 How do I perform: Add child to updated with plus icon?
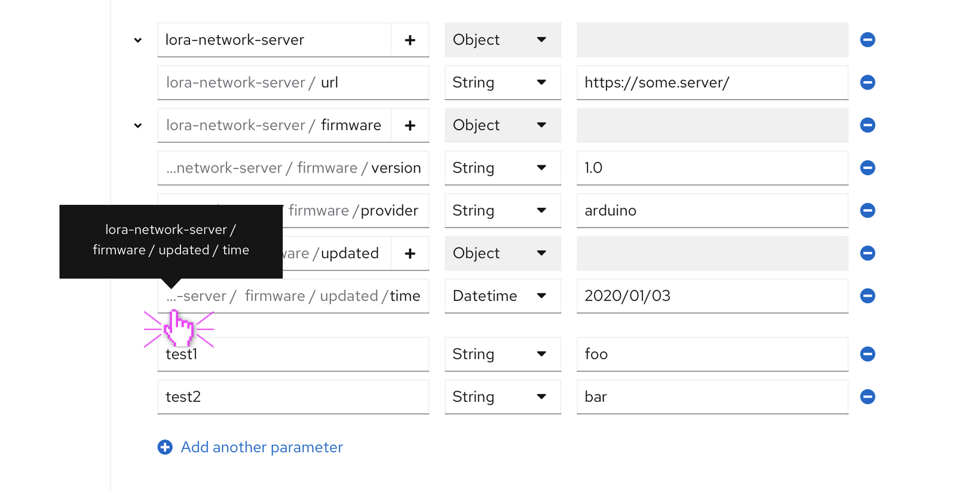[x=410, y=253]
